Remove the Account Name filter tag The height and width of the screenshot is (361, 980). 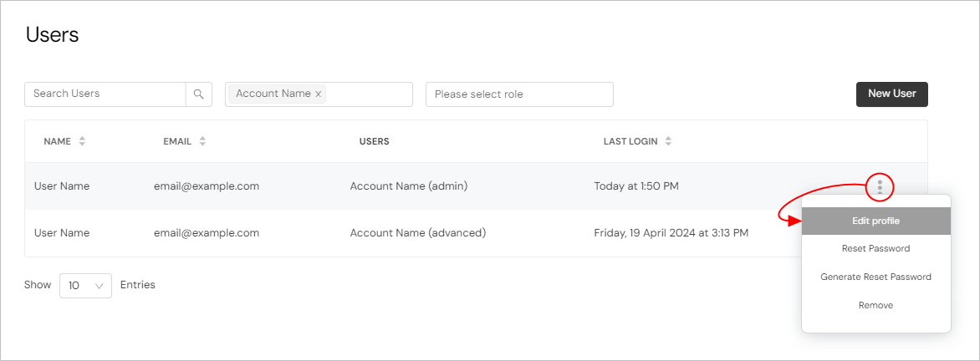[x=319, y=94]
